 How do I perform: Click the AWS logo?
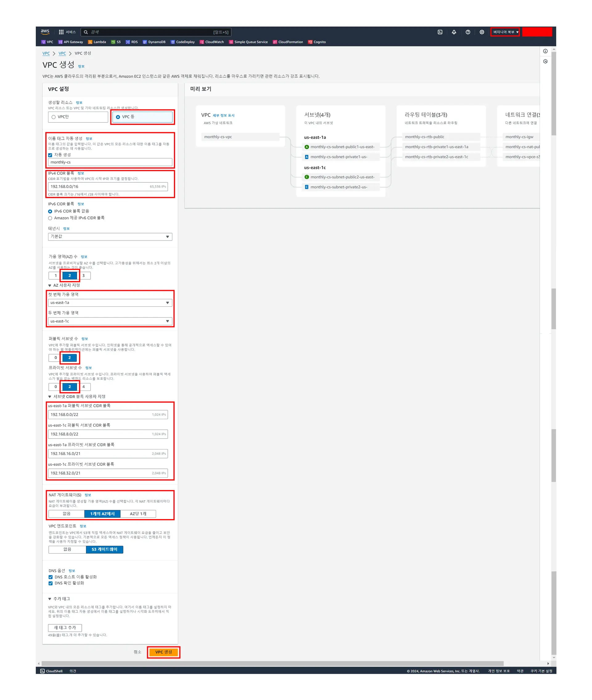coord(45,32)
